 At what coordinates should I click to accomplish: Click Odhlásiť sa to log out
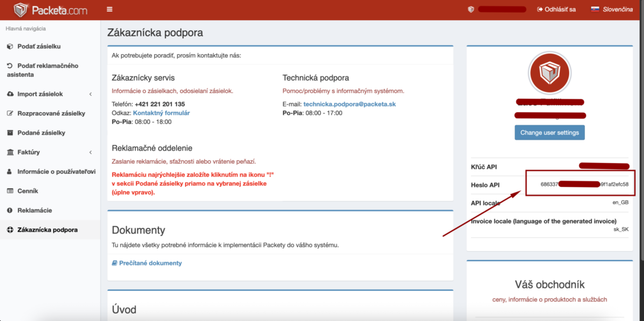pos(556,9)
